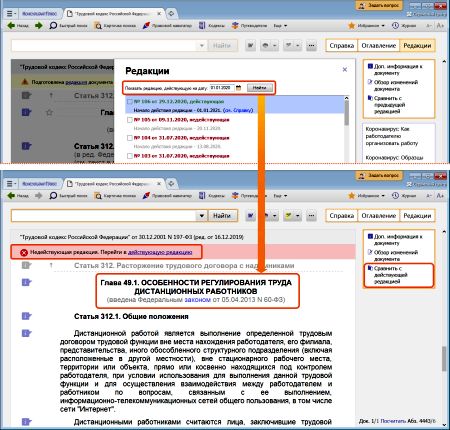450x430 pixels.
Task: Open a new tab in the bottom window
Action: (x=171, y=184)
